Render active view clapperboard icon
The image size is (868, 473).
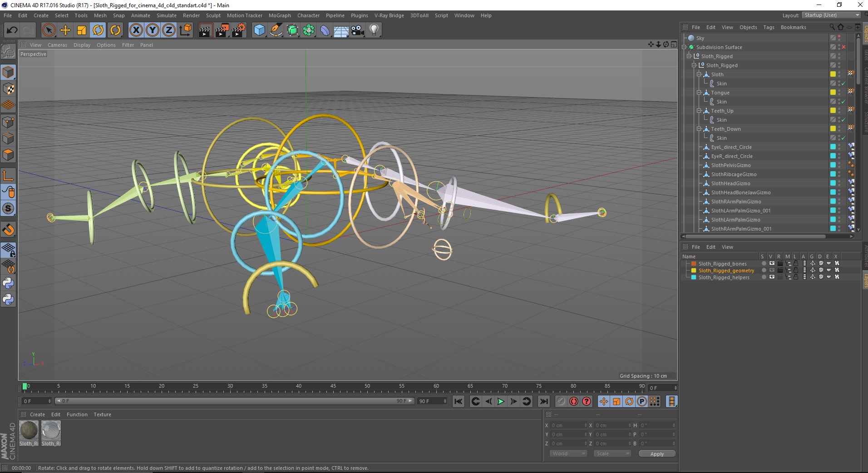pyautogui.click(x=205, y=30)
